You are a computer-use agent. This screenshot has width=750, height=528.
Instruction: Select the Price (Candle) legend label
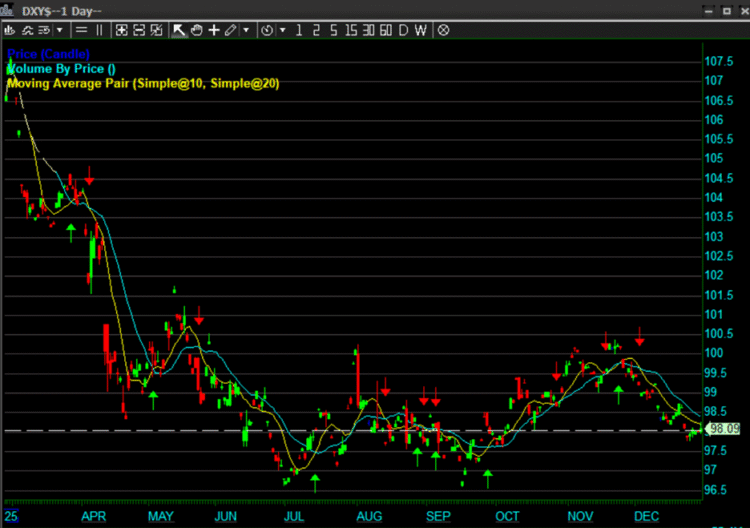(48, 53)
